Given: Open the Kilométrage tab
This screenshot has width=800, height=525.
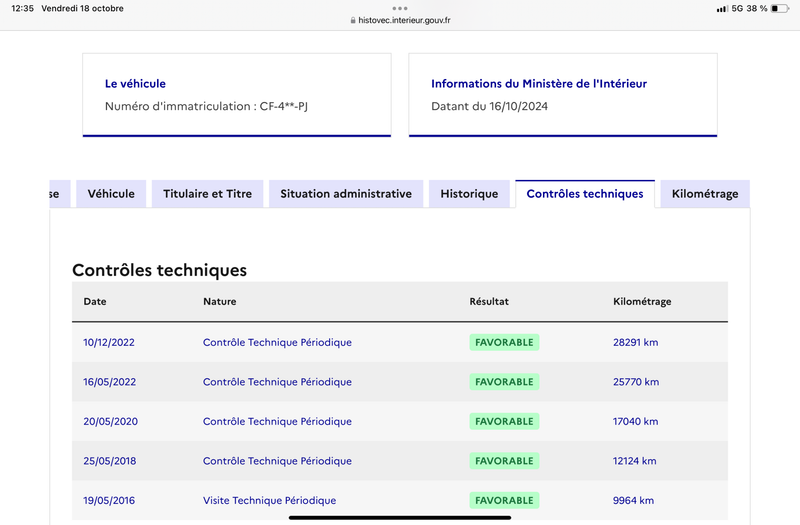Looking at the screenshot, I should click(x=705, y=194).
